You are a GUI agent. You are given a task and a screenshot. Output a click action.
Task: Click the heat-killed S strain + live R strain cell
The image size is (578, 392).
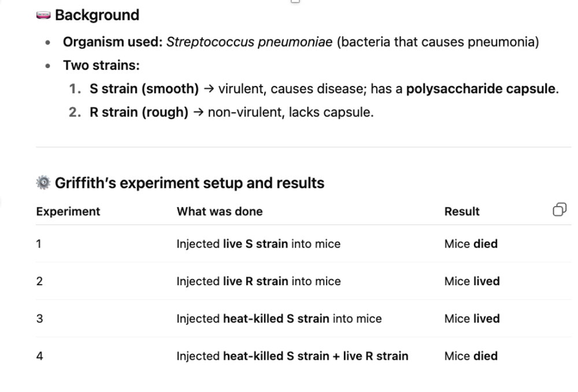(292, 356)
